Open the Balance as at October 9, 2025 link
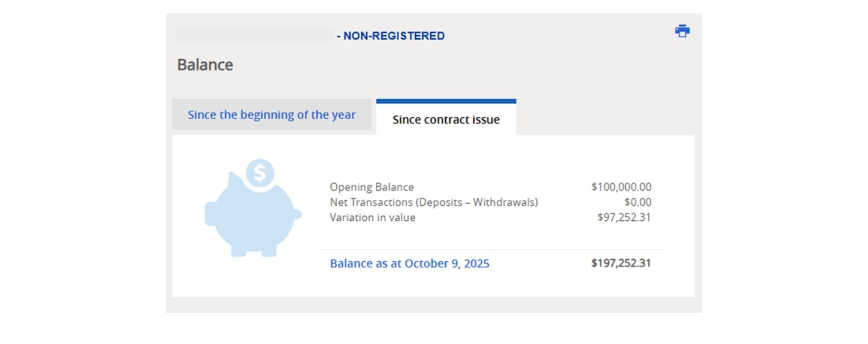 tap(409, 263)
